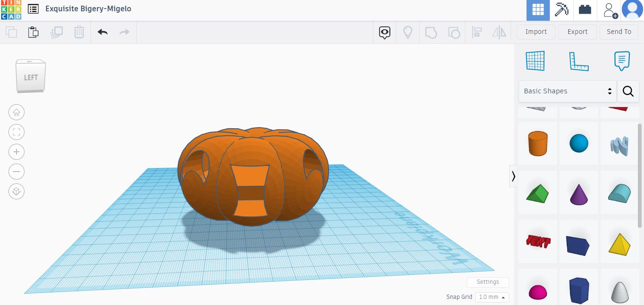Toggle perspective view with the bottom-left icon
The image size is (644, 305).
coord(17,191)
